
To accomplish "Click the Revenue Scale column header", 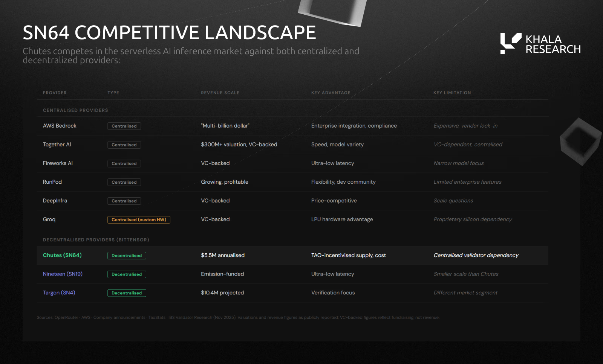I will tap(220, 93).
